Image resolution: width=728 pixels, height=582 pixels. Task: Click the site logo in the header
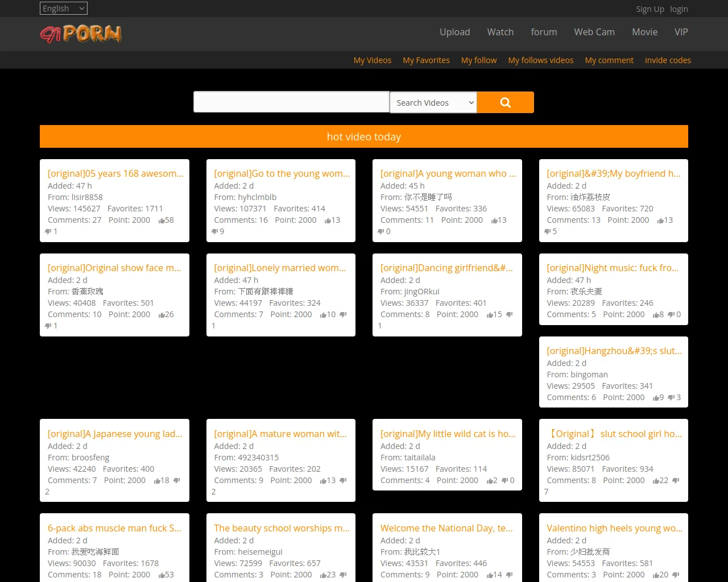[81, 34]
